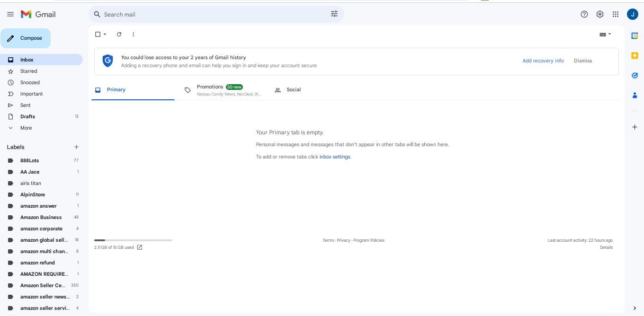This screenshot has width=644, height=316.
Task: View account activity Details link
Action: (606, 247)
